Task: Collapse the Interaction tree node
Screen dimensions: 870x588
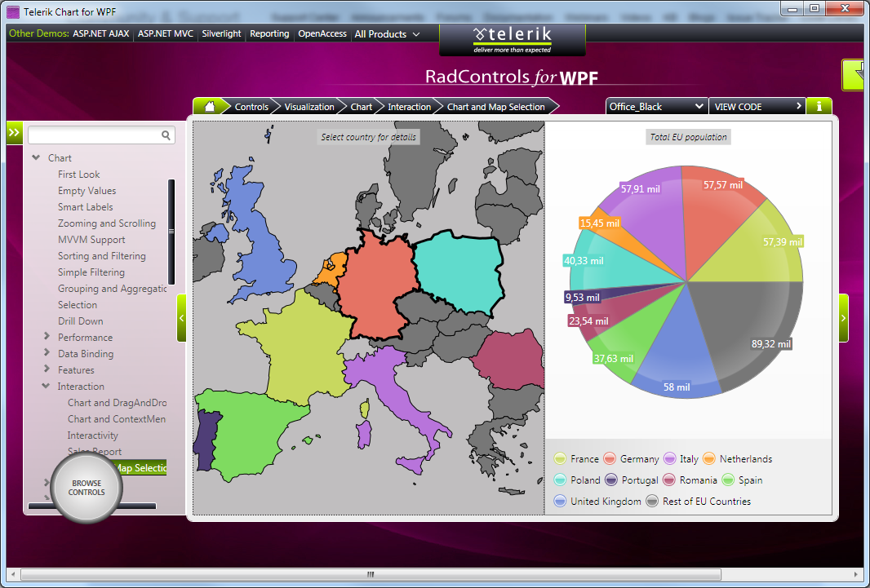Action: 46,386
